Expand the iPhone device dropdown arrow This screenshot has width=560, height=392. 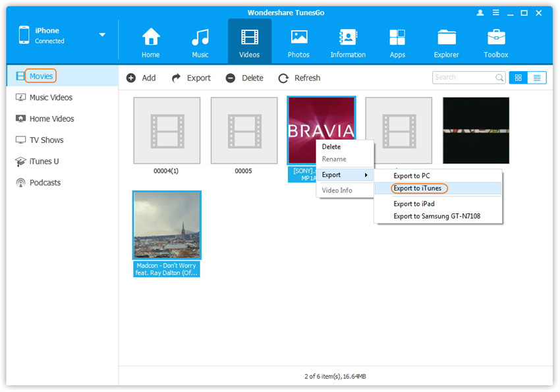tap(102, 35)
